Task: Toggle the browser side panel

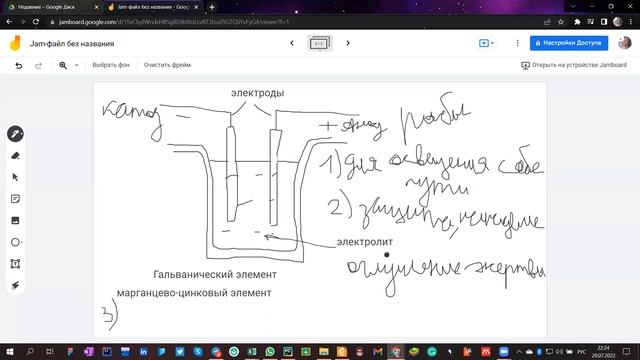Action: [604, 22]
